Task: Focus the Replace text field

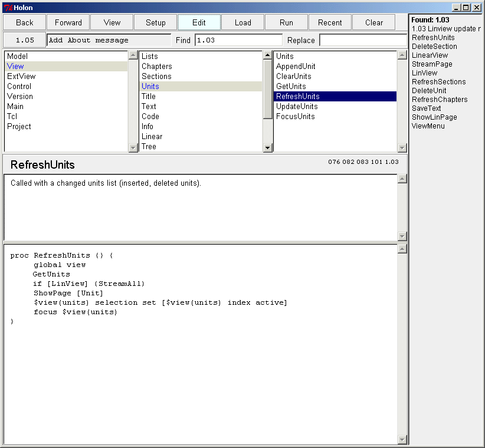Action: pyautogui.click(x=363, y=40)
